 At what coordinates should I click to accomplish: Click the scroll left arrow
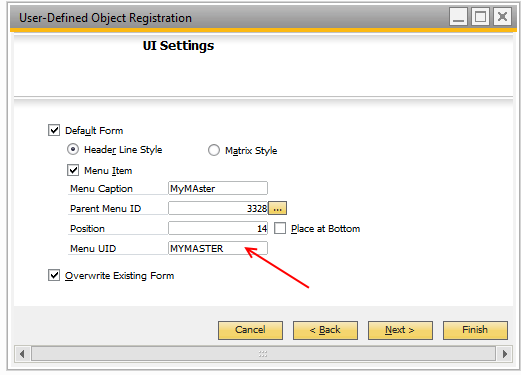tap(22, 354)
